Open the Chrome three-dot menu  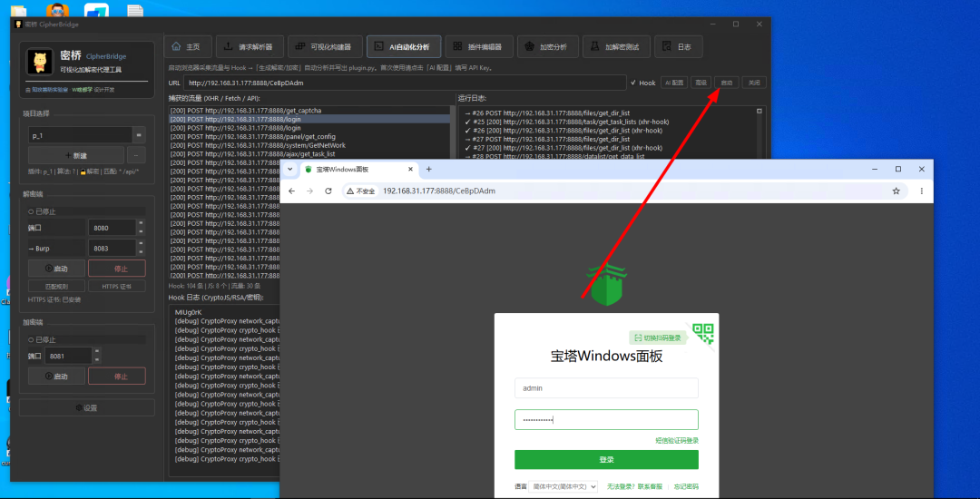[x=921, y=191]
